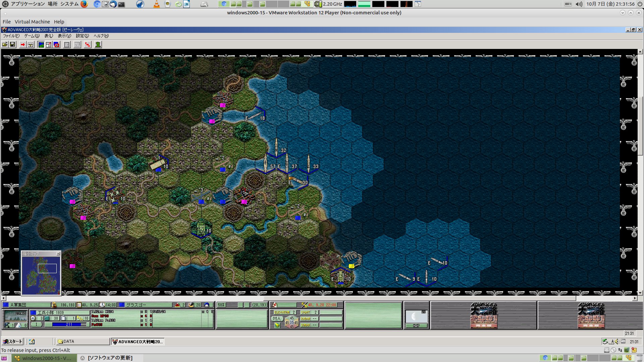Viewport: 644px width, 362px height.
Task: Select the ground unit beside the yellow-flag harbor
Action: [341, 277]
